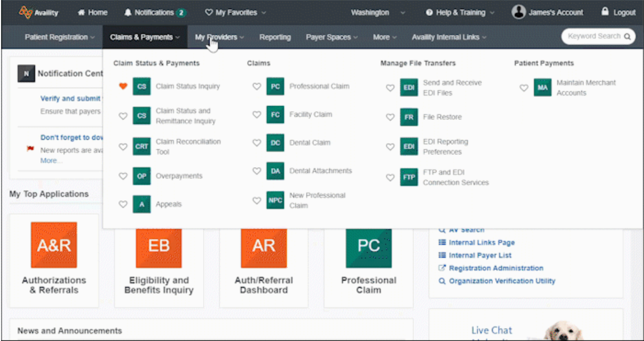
Task: Click the James's Account avatar icon
Action: [x=519, y=12]
